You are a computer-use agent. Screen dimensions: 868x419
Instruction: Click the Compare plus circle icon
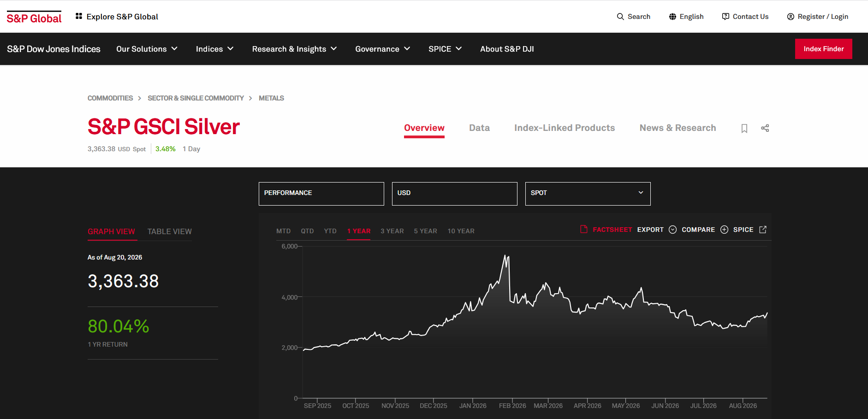click(725, 230)
